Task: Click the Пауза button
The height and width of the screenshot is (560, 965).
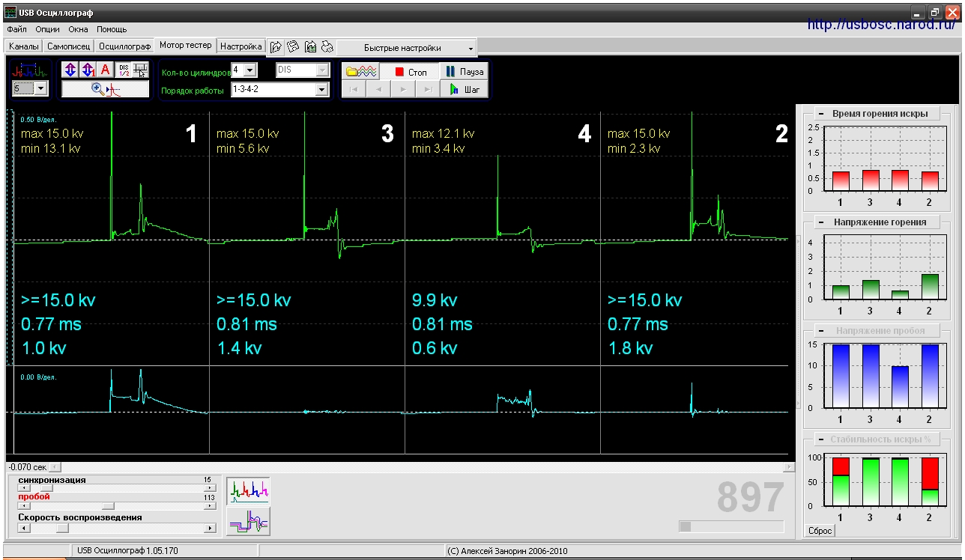Action: (464, 72)
